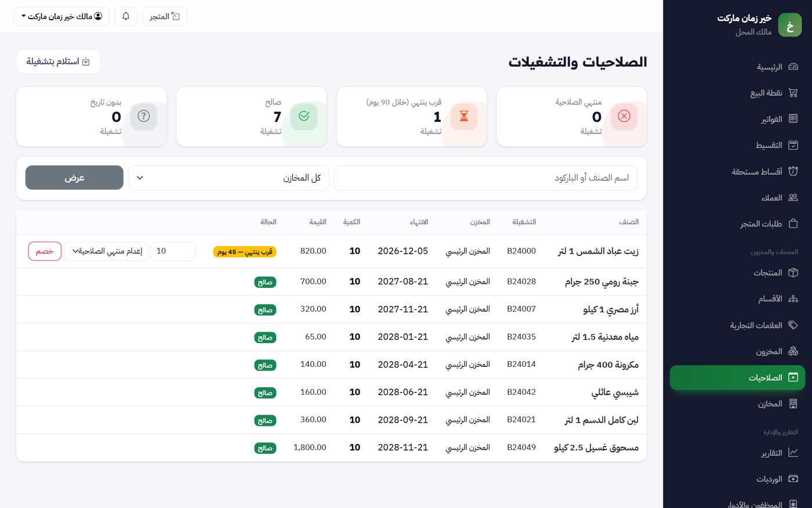The image size is (812, 508).
Task: Expand the كل المخازن warehouse filter
Action: point(229,178)
